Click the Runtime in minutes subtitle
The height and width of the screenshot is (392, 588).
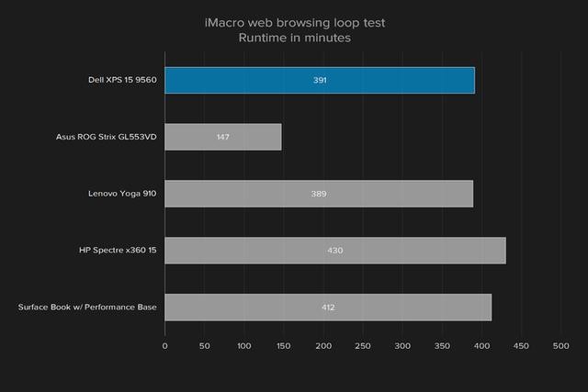[293, 38]
